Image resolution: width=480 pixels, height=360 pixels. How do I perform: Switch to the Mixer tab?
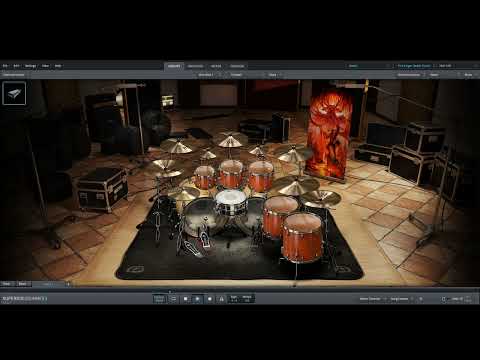click(x=216, y=66)
